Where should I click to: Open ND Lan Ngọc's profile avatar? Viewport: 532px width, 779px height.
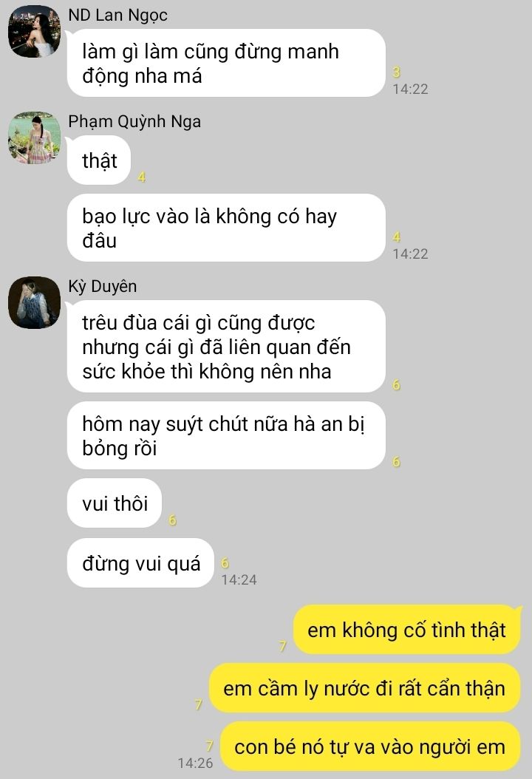(x=34, y=31)
